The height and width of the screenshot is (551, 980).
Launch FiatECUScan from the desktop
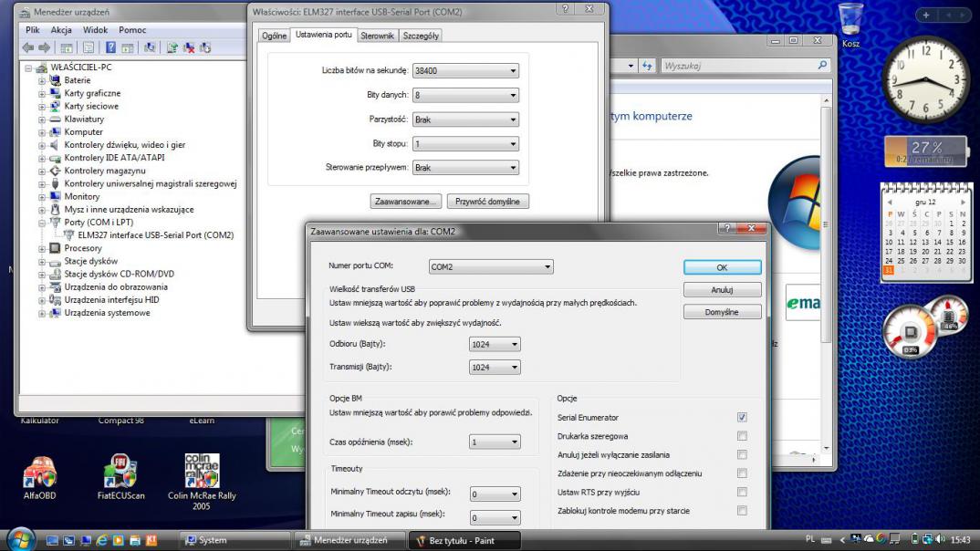point(121,472)
